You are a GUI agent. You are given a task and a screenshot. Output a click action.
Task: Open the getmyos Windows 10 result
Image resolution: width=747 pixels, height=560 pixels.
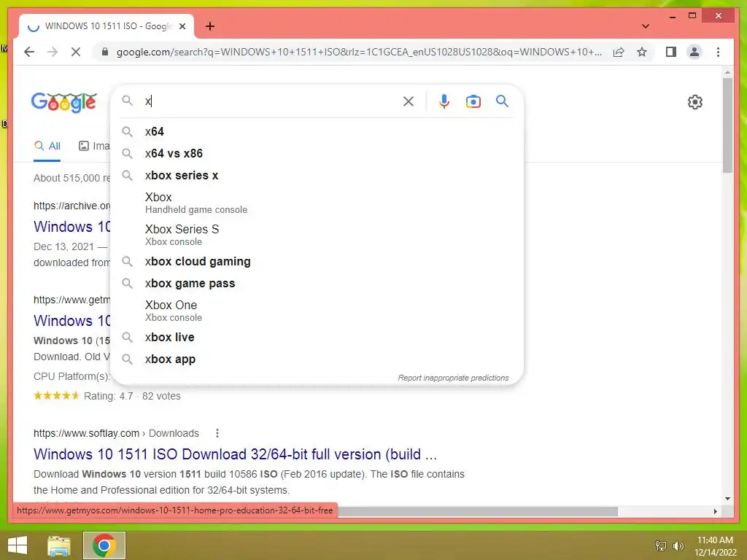point(71,321)
